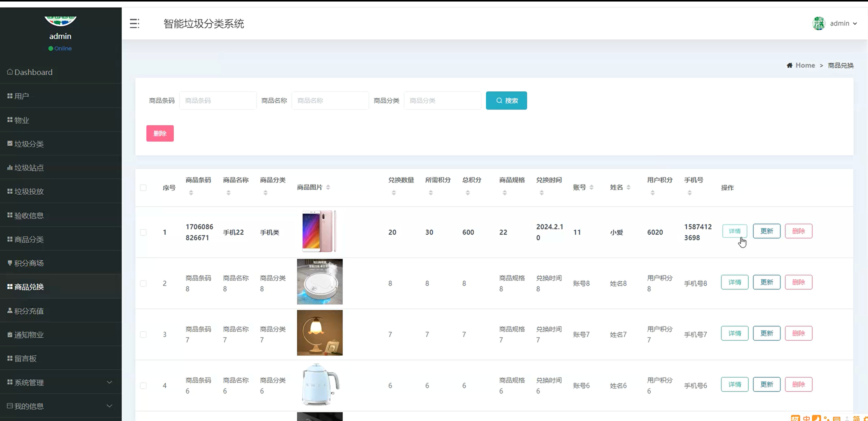Viewport: 868px width, 421px height.
Task: Click 更新 for row 4
Action: click(767, 384)
